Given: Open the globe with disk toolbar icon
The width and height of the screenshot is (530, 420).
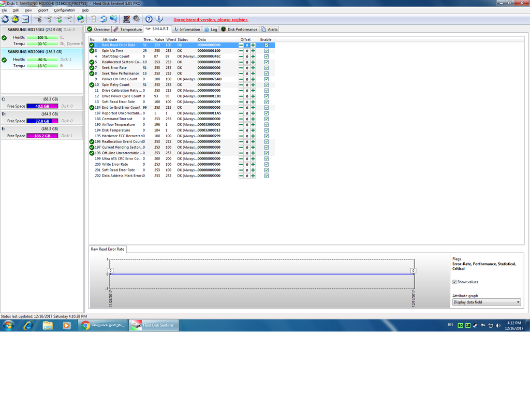Looking at the screenshot, I should [x=80, y=19].
